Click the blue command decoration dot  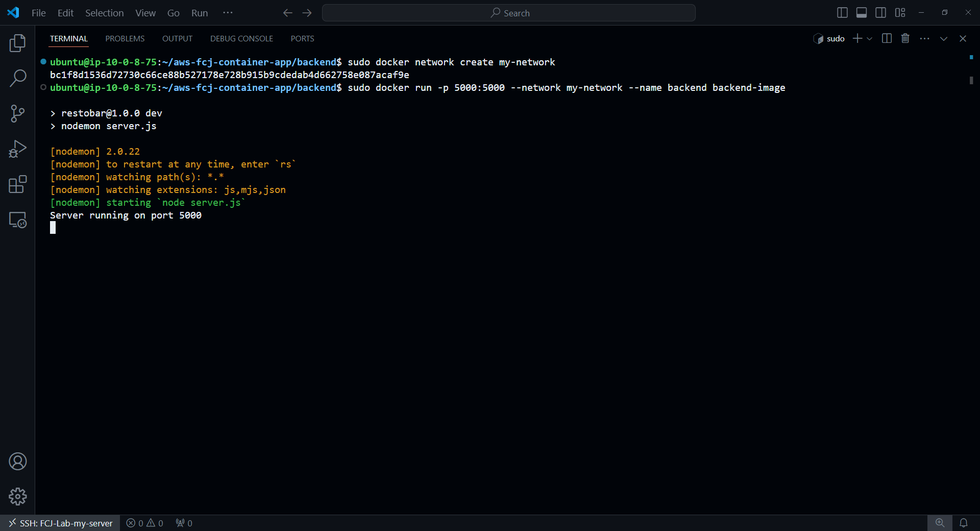(x=43, y=62)
